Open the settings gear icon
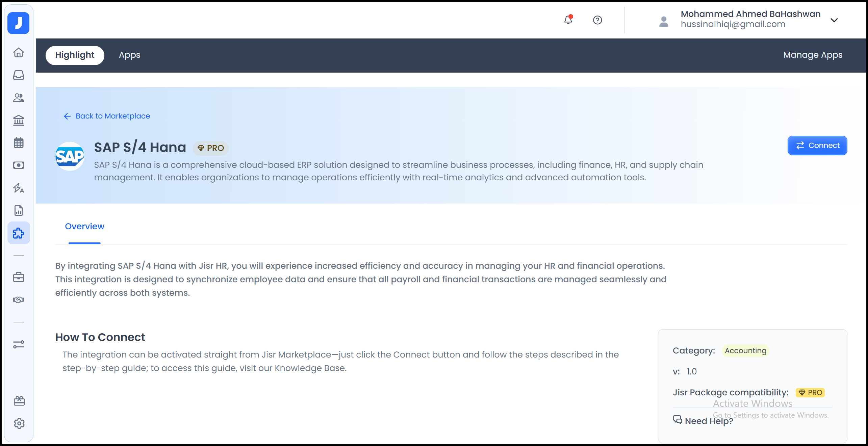Screen dimensions: 868x446 point(19,423)
